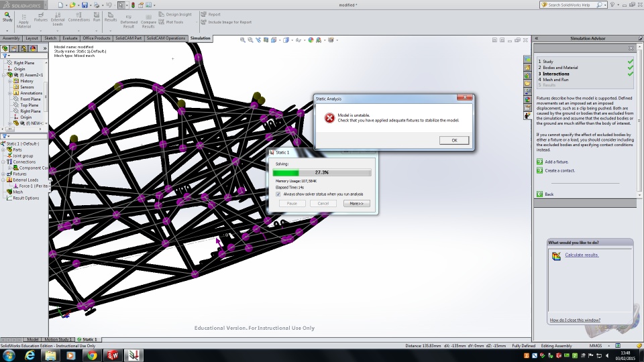
Task: Open the Fixtures advisor tool
Action: 41,17
